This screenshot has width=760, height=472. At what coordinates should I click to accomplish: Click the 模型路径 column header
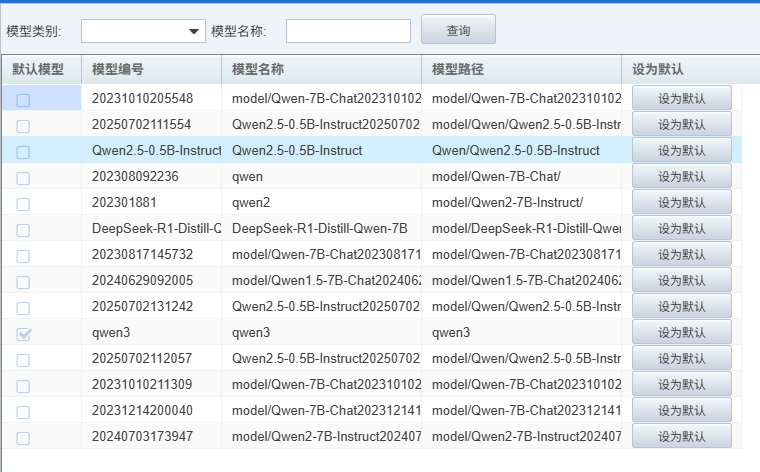point(522,69)
